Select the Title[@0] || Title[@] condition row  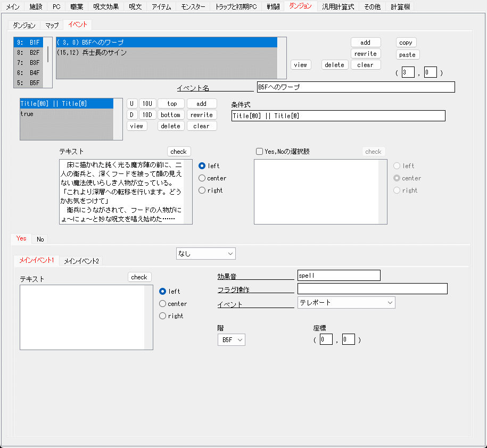coord(67,104)
